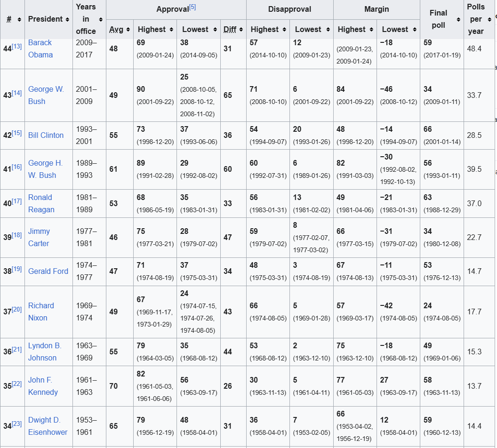Follow reference [17] beside 40

pyautogui.click(x=17, y=201)
